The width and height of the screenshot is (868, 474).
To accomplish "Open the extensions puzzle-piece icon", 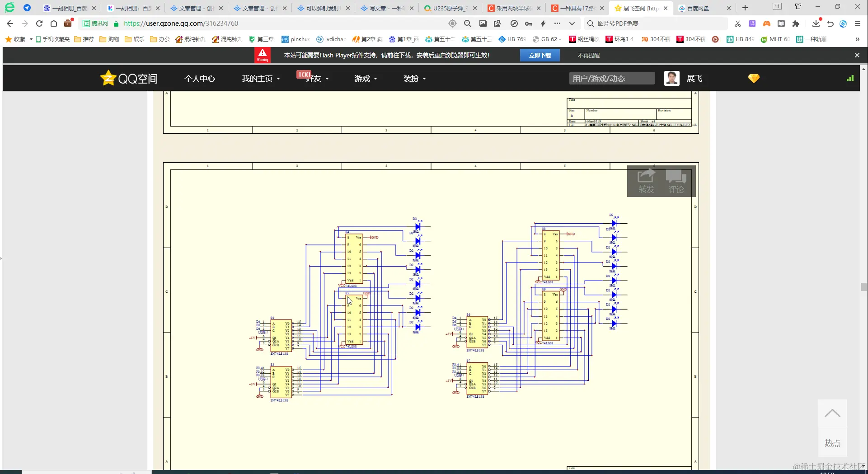I will [796, 23].
